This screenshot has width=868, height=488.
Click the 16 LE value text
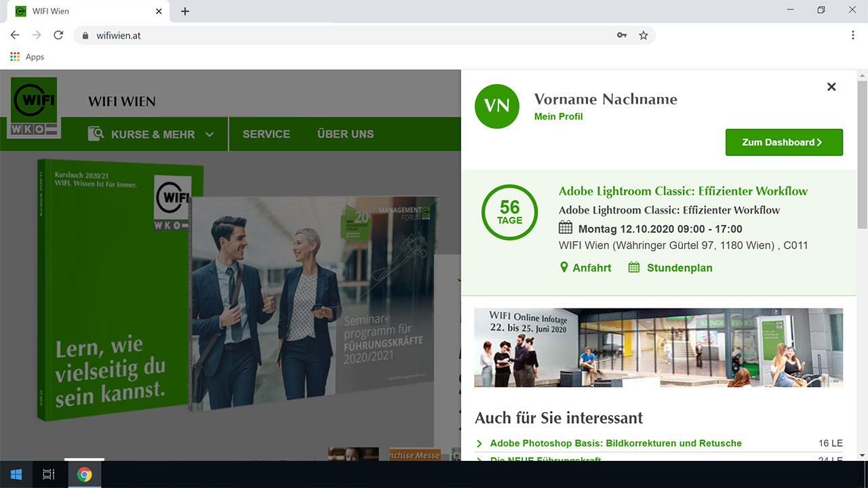pos(830,443)
